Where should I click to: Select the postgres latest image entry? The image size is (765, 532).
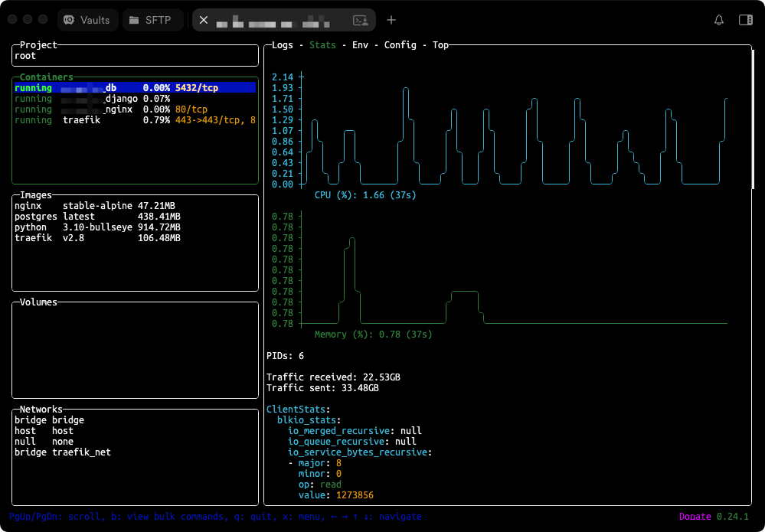97,217
